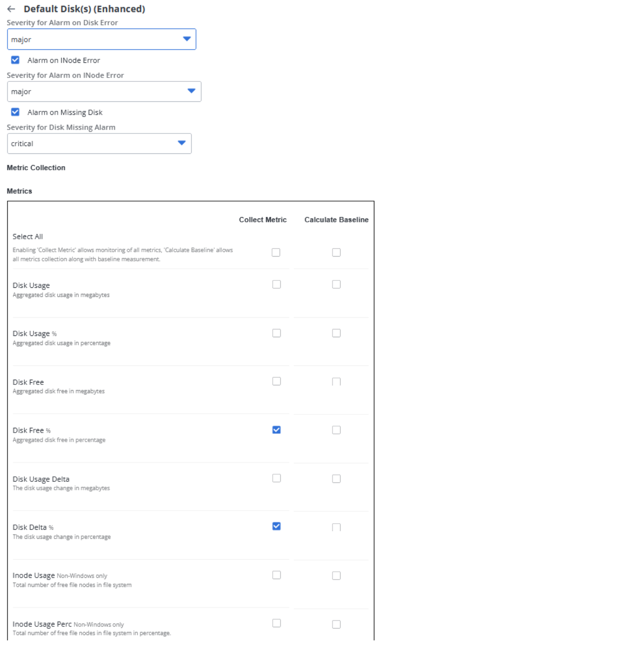Enable Select All Collect Metric checkbox
The width and height of the screenshot is (644, 651).
click(276, 252)
